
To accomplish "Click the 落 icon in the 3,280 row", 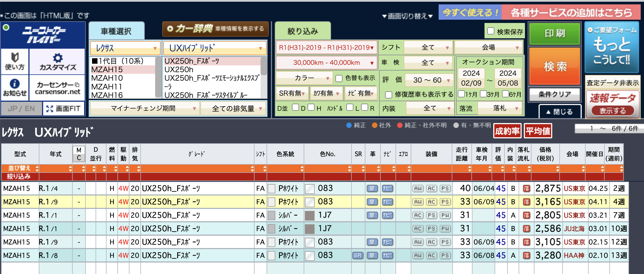I will coord(526,255).
